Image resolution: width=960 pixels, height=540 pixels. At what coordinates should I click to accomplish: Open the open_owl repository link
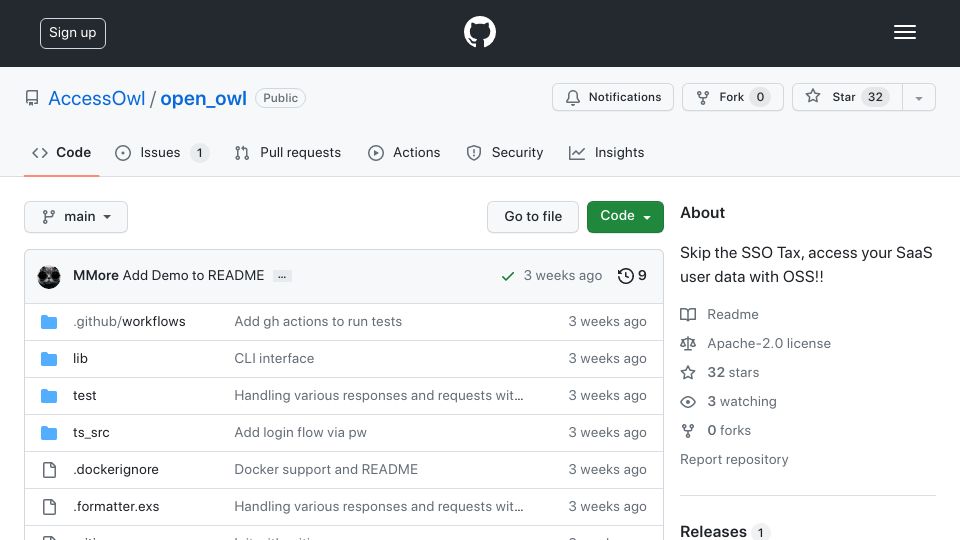[203, 98]
